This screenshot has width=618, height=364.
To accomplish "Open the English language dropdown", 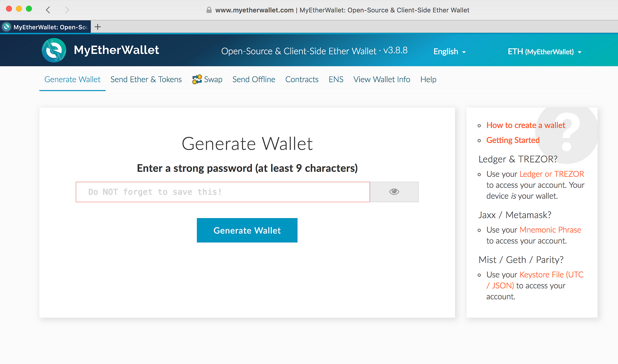I will click(450, 52).
